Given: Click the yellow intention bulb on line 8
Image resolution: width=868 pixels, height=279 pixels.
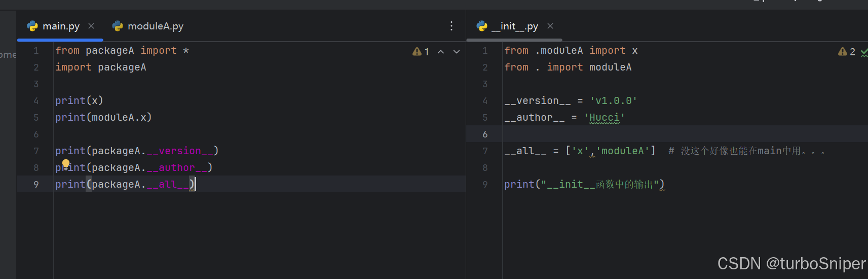Looking at the screenshot, I should point(65,163).
